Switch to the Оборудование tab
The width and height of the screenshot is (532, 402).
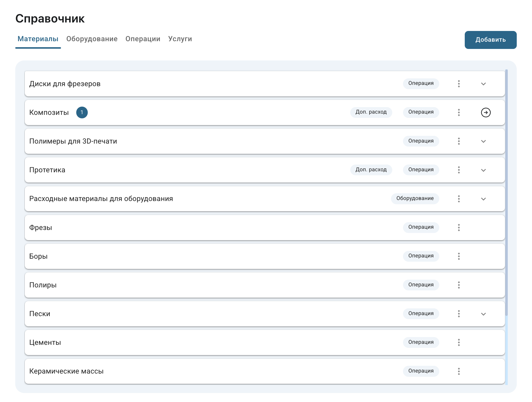click(92, 39)
